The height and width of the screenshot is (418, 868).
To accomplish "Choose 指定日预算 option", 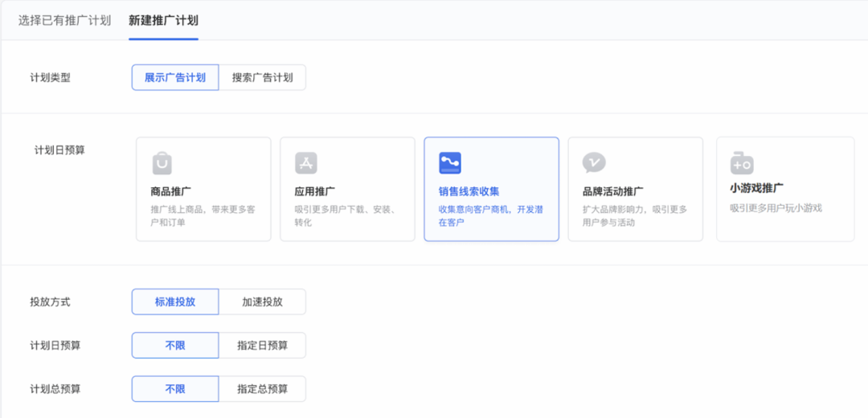I will [x=262, y=346].
